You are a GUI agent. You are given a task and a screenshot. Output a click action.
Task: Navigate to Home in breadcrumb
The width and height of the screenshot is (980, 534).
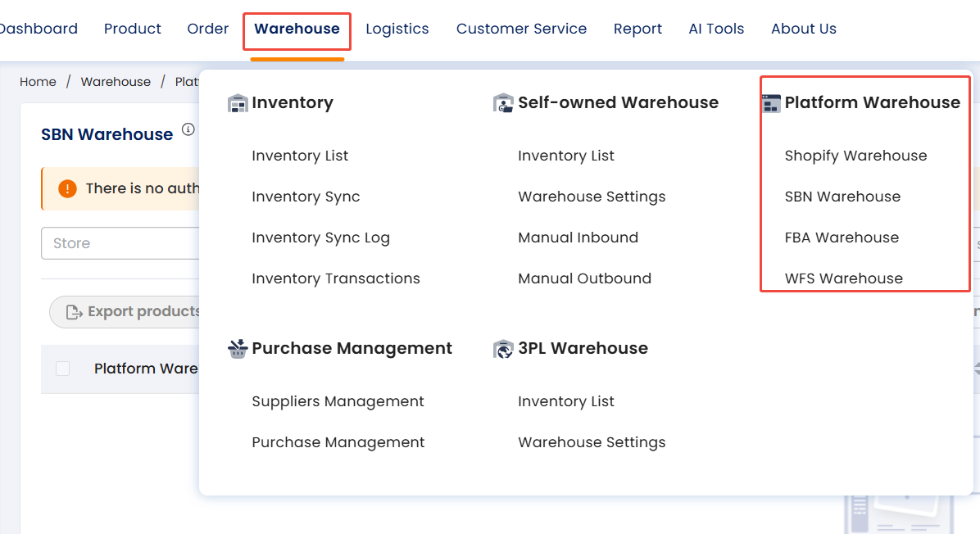tap(38, 82)
